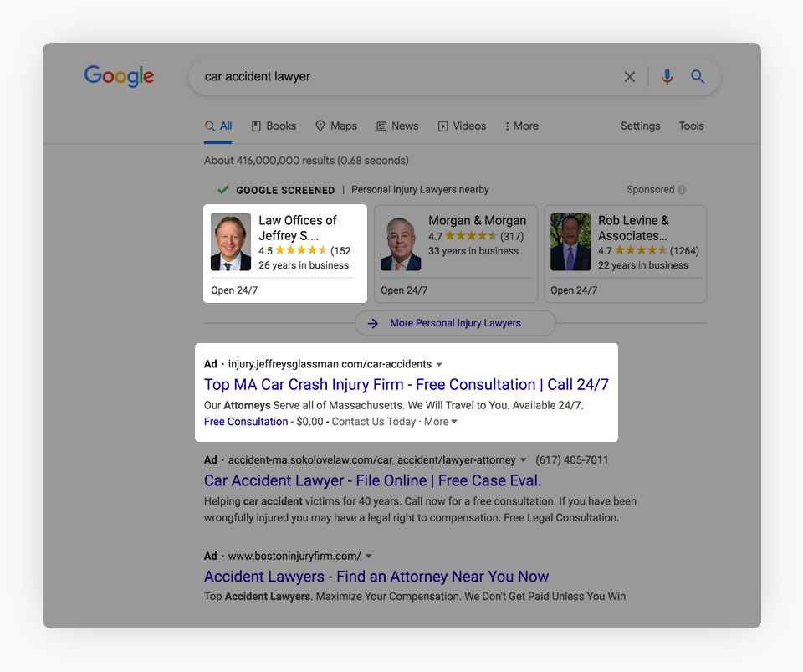Open the Videos search tab
Screen dimensions: 803x672
click(x=462, y=126)
